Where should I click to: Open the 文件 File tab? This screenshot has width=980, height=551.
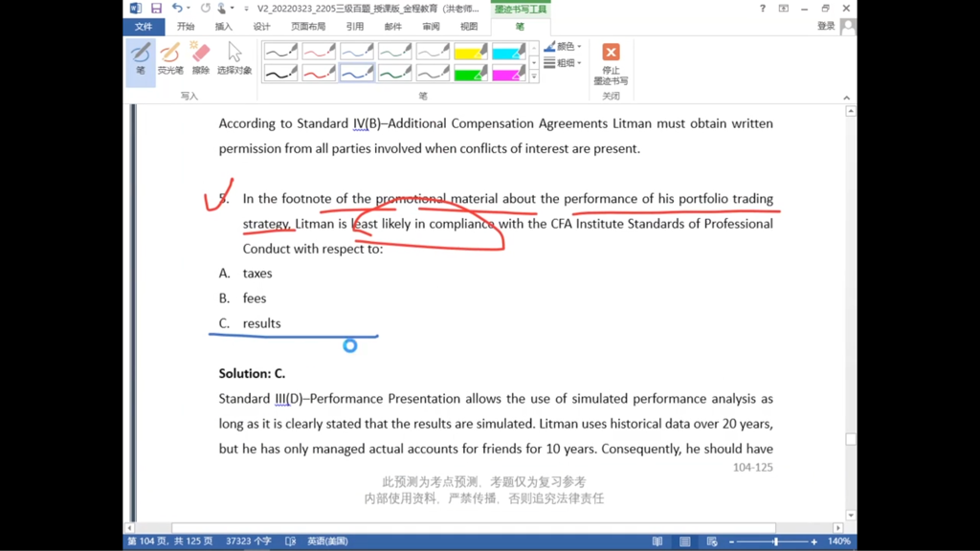point(144,26)
